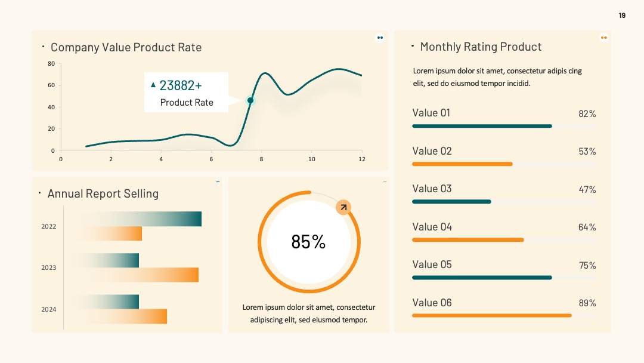
Task: Click the small dots icon on Annual Report card
Action: coord(218,181)
